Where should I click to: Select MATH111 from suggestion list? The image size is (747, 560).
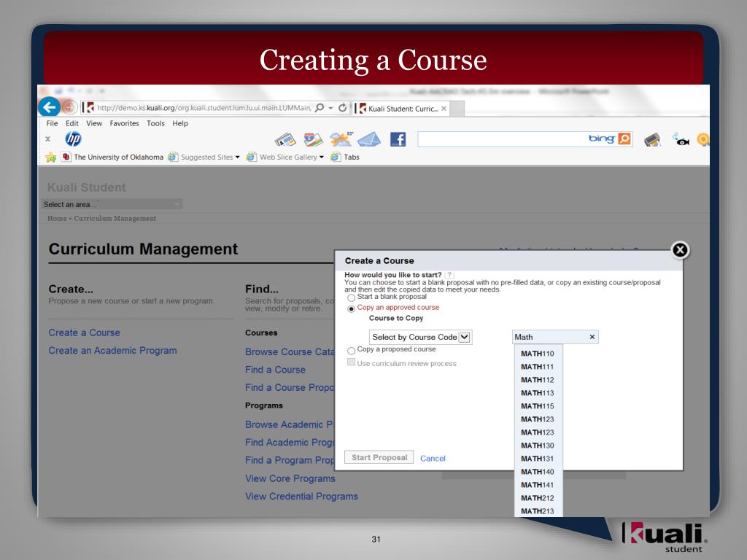538,367
